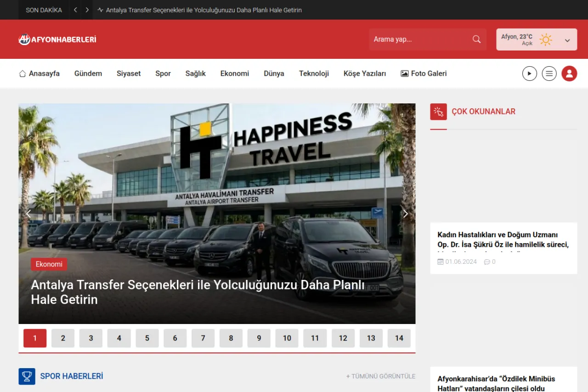588x392 pixels.
Task: Show next breaking news headline
Action: pyautogui.click(x=87, y=10)
